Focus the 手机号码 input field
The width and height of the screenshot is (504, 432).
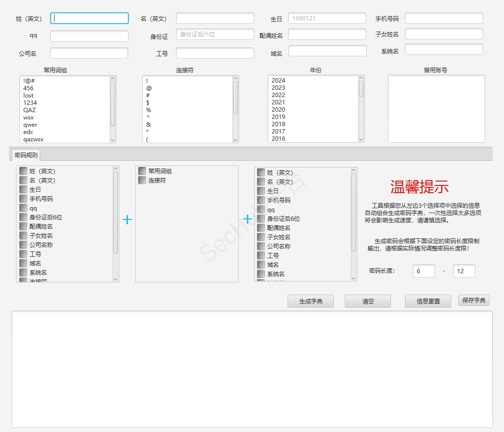click(x=444, y=18)
